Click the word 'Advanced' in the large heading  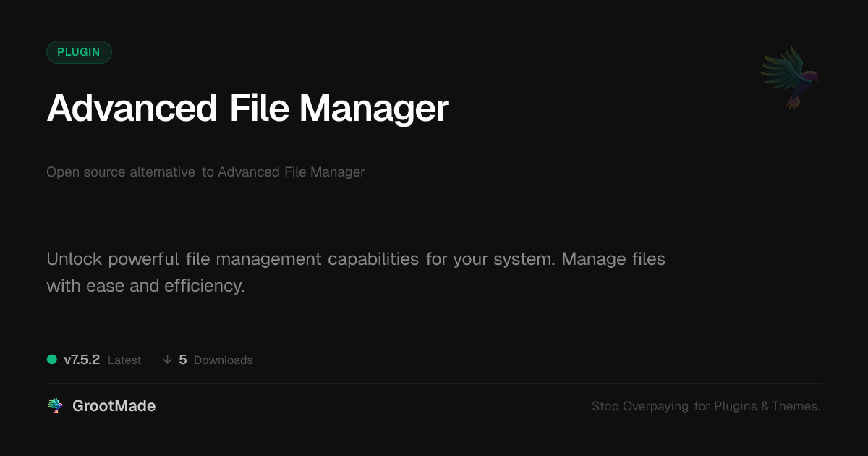coord(132,109)
